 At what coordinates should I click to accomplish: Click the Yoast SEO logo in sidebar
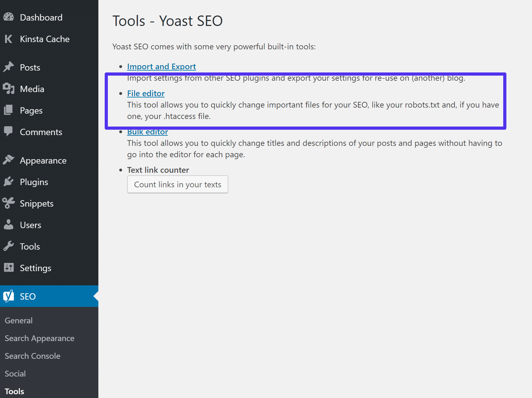tap(9, 296)
